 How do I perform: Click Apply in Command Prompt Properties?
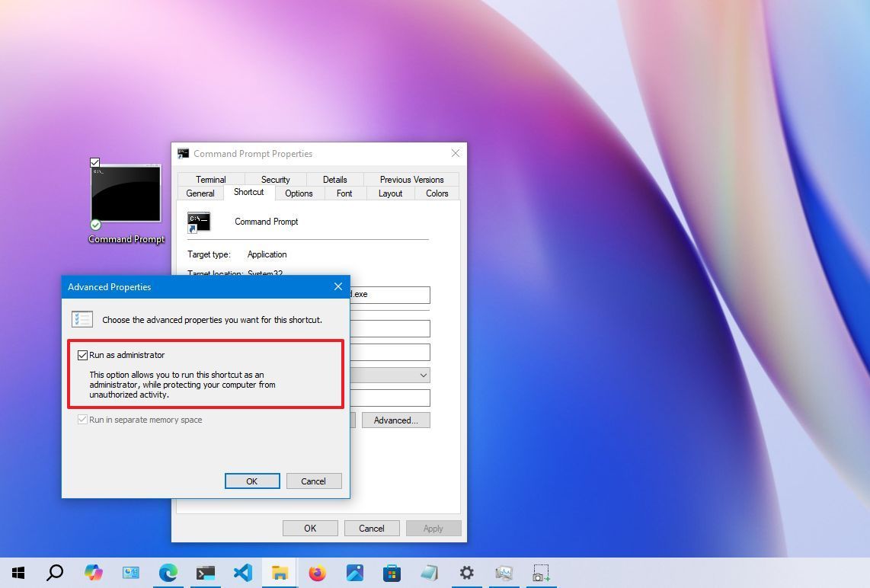point(433,528)
